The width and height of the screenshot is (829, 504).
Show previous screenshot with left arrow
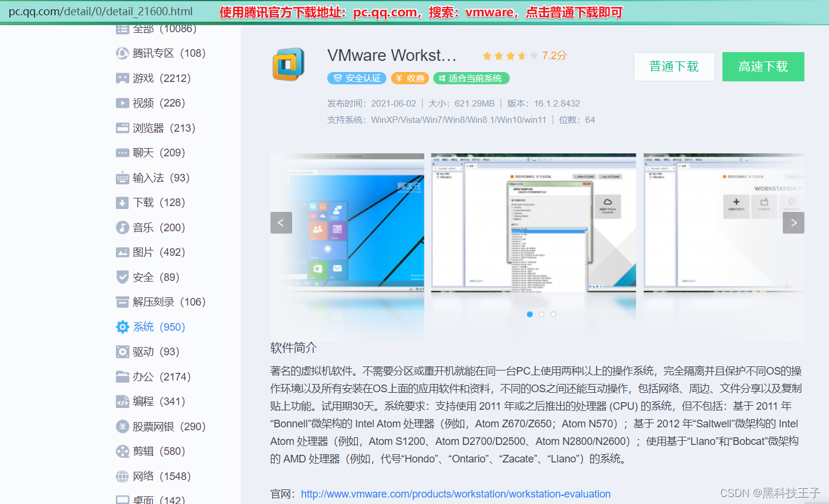coord(281,222)
